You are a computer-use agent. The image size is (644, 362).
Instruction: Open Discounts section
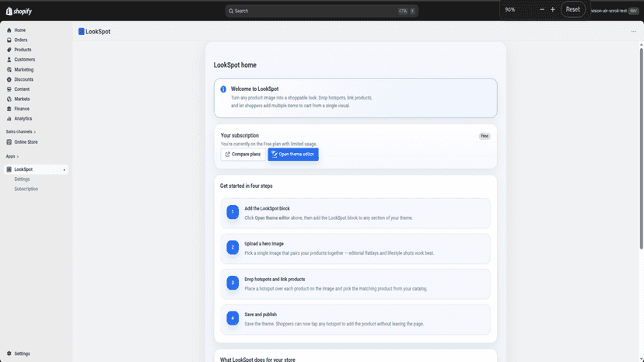tap(24, 79)
